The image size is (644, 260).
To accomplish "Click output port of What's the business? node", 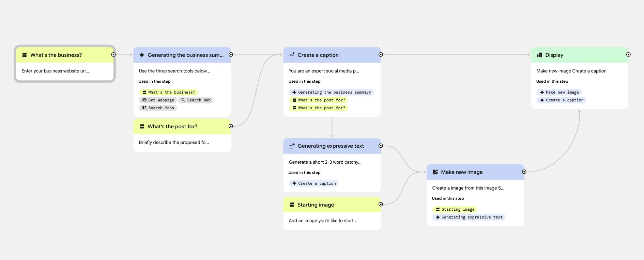I will tap(113, 55).
